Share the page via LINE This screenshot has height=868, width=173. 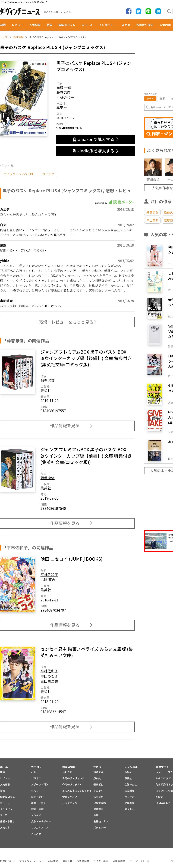click(x=148, y=11)
